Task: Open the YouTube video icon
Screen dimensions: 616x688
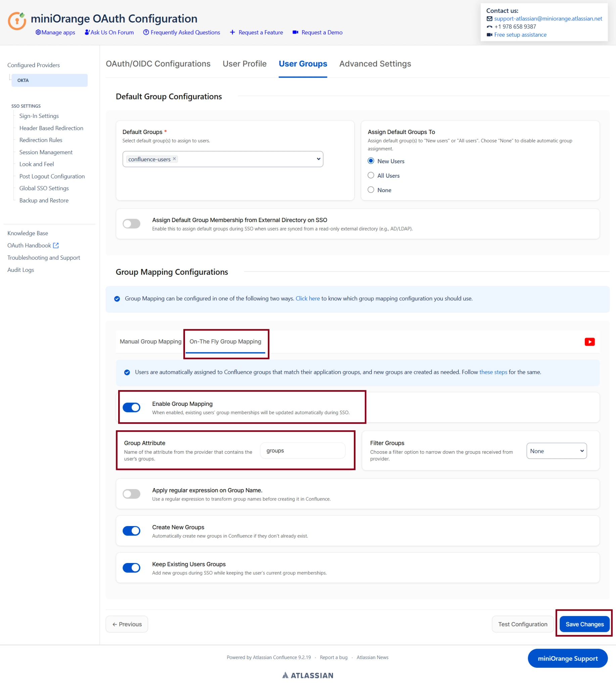Action: [x=589, y=342]
